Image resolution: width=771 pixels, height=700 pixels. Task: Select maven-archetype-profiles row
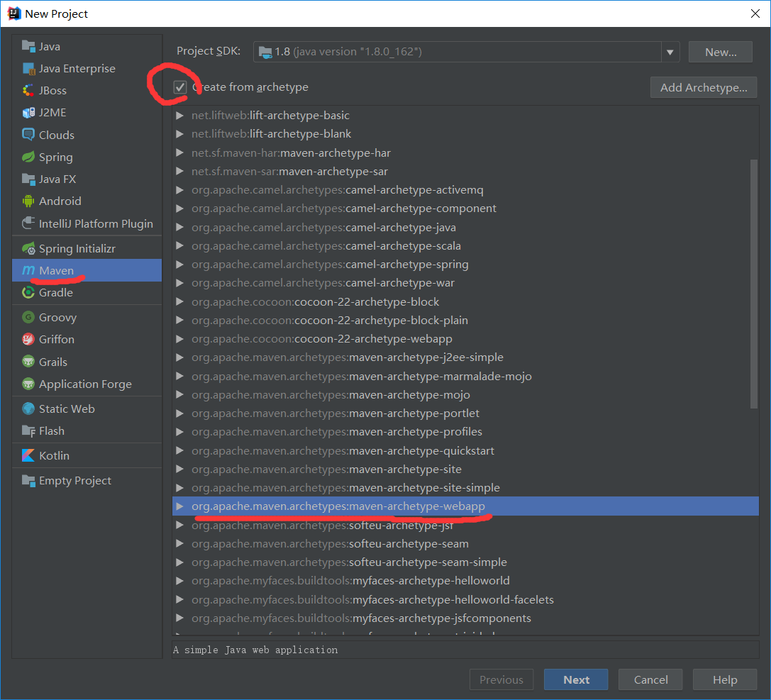click(x=465, y=432)
